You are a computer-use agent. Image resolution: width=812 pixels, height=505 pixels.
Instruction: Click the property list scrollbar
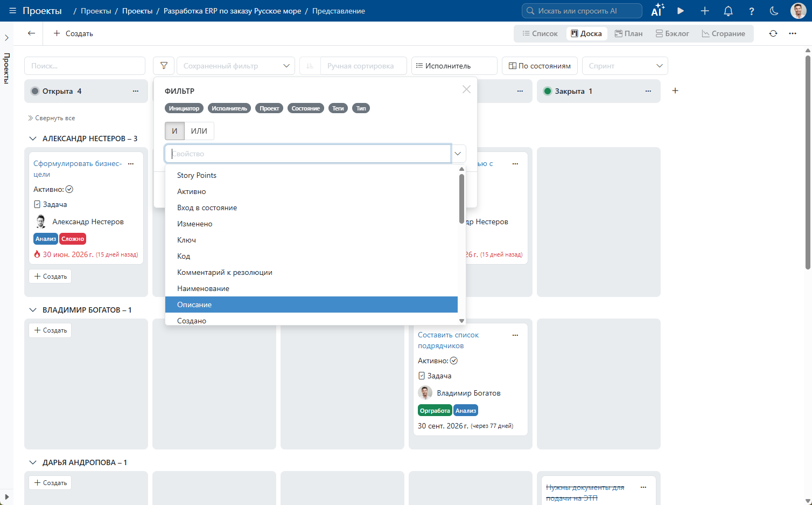coord(461,198)
